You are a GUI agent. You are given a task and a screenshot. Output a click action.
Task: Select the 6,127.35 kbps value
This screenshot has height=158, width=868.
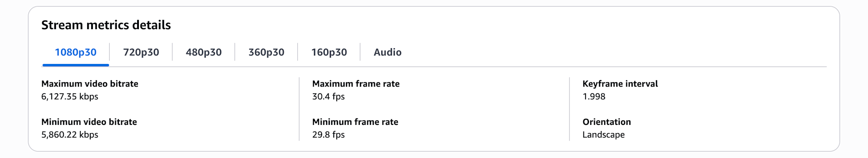pos(70,97)
